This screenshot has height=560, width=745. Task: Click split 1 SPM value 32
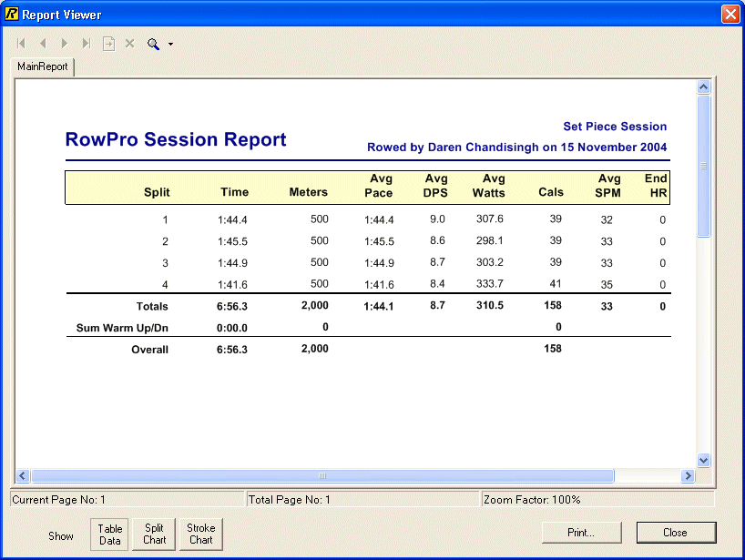pyautogui.click(x=607, y=220)
